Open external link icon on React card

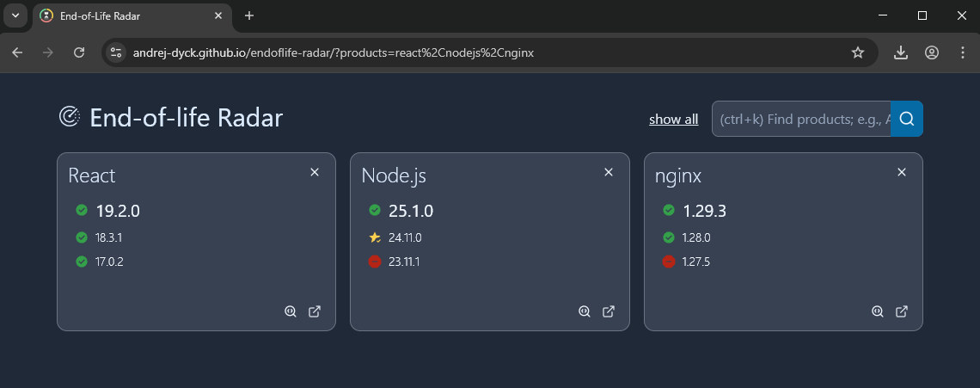[315, 311]
